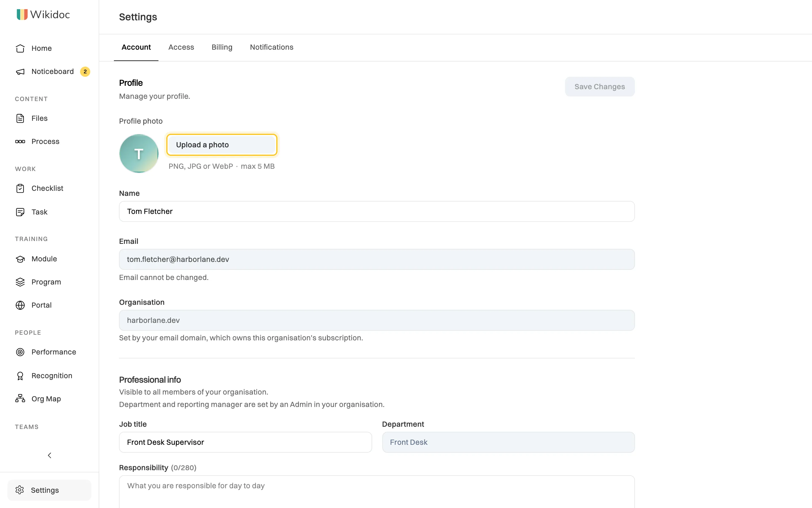Click the Files document icon

pos(20,118)
